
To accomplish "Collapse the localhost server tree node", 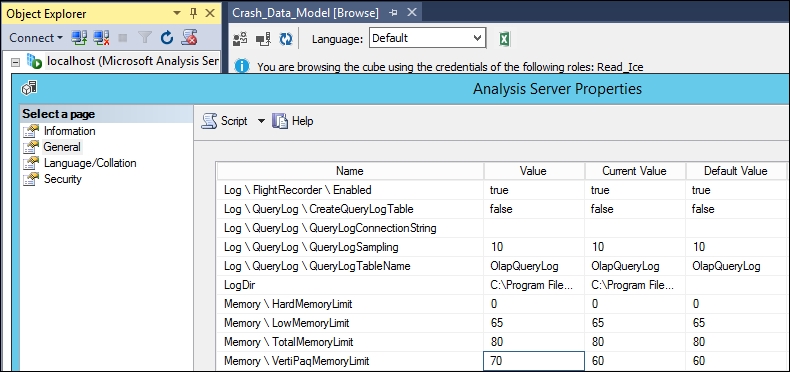I will [16, 63].
